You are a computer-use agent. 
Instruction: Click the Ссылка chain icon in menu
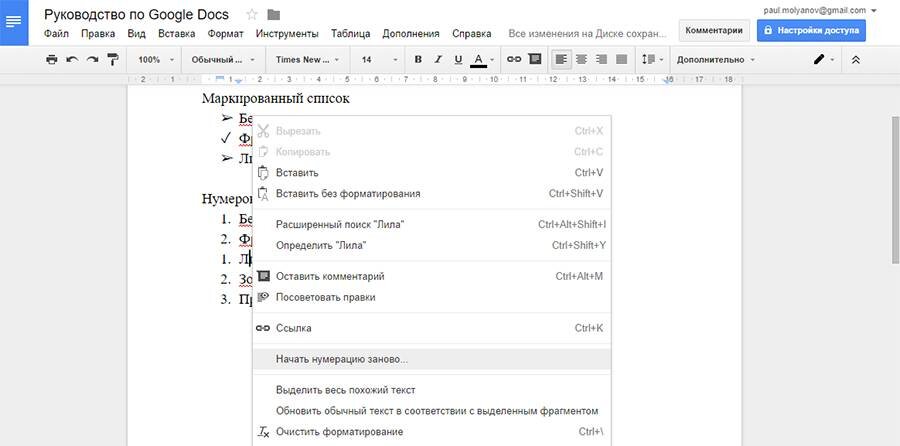[263, 328]
